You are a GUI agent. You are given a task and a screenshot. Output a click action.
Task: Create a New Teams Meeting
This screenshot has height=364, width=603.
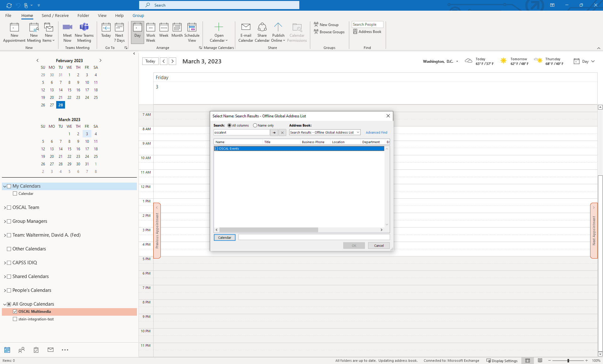[84, 32]
